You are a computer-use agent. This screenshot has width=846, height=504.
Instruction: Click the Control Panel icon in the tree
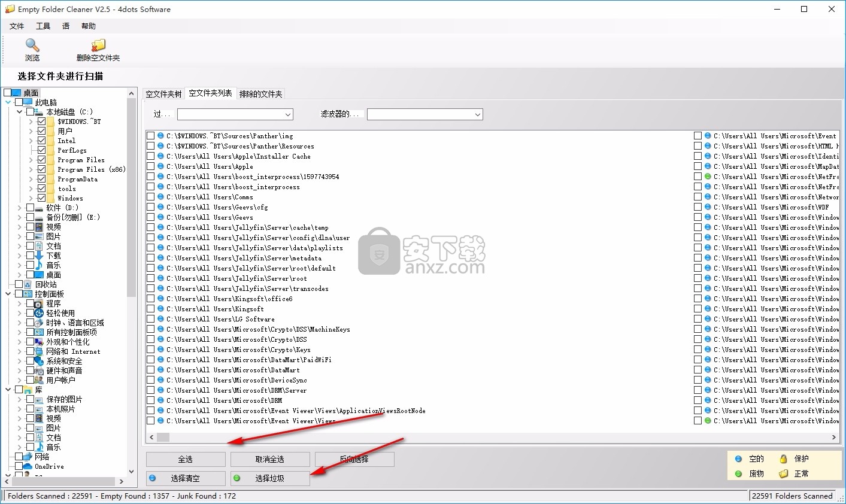point(28,294)
